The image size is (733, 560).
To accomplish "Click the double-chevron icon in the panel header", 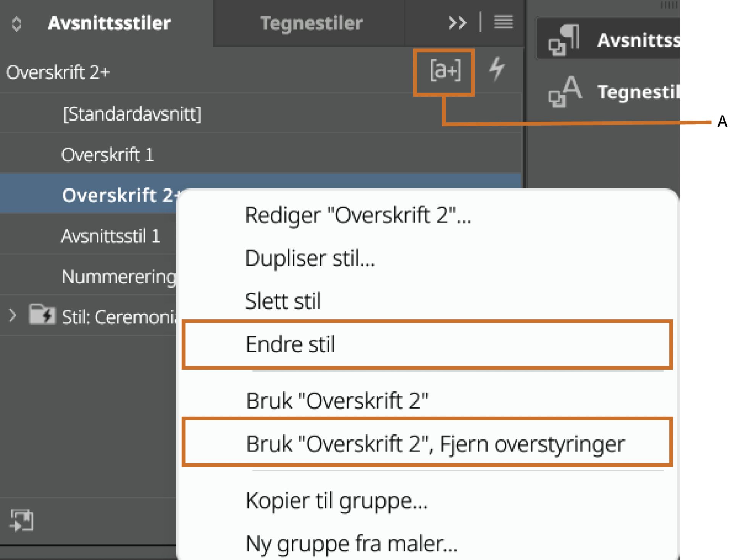I will point(457,23).
